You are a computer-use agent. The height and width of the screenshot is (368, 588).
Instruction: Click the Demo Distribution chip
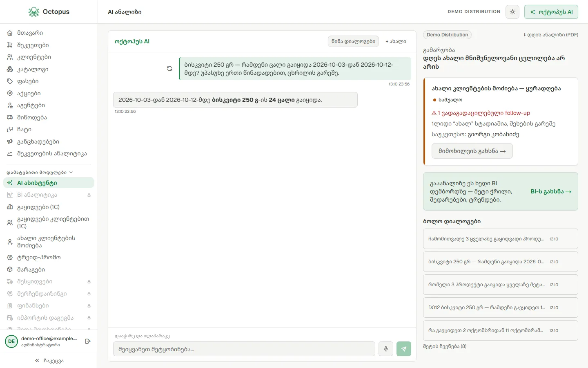447,35
